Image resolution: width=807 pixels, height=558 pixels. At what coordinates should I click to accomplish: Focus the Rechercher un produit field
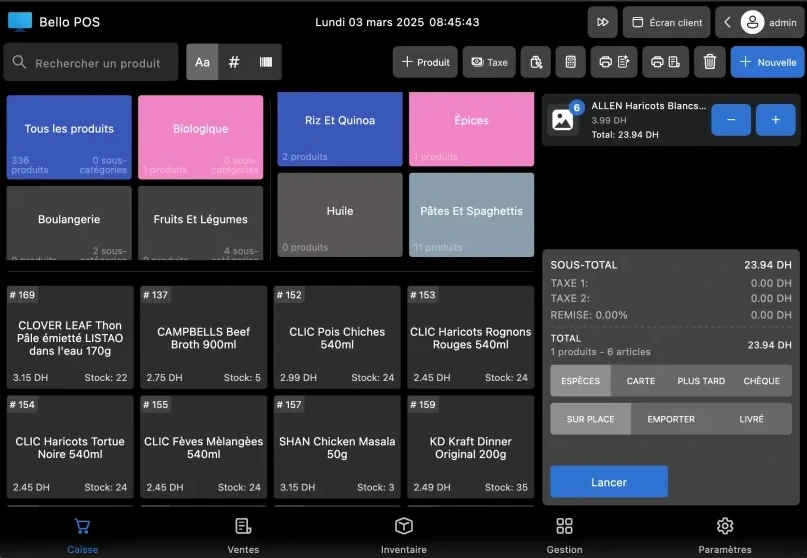pos(91,62)
